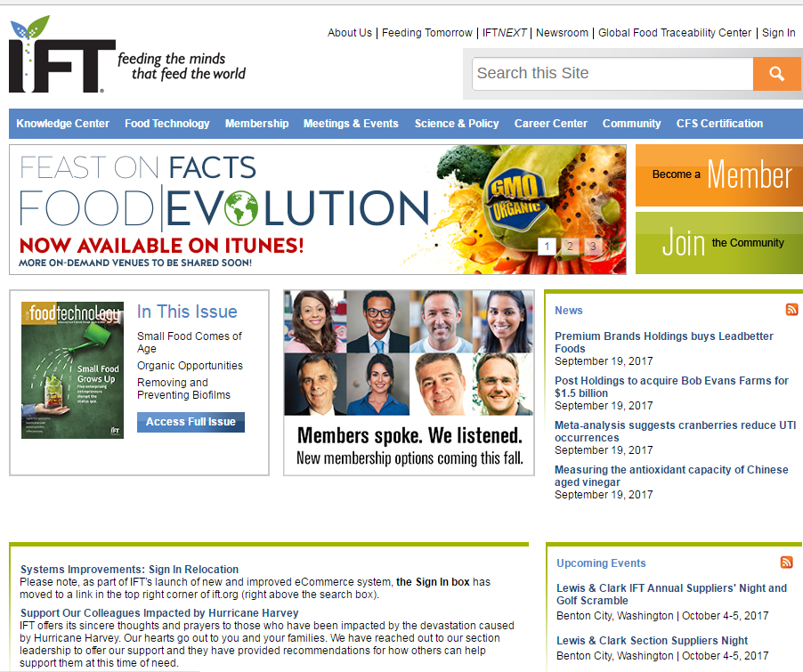Click Sign In at top right
The width and height of the screenshot is (803, 672).
tap(778, 33)
